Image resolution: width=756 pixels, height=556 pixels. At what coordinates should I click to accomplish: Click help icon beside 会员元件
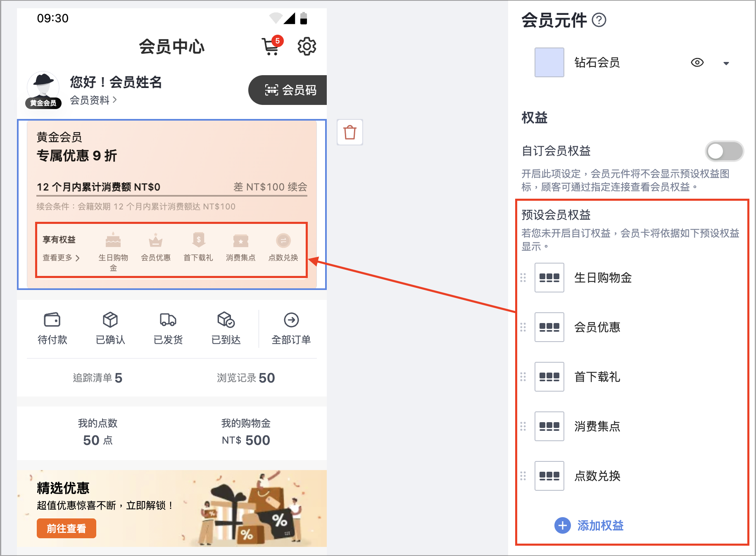(x=599, y=20)
